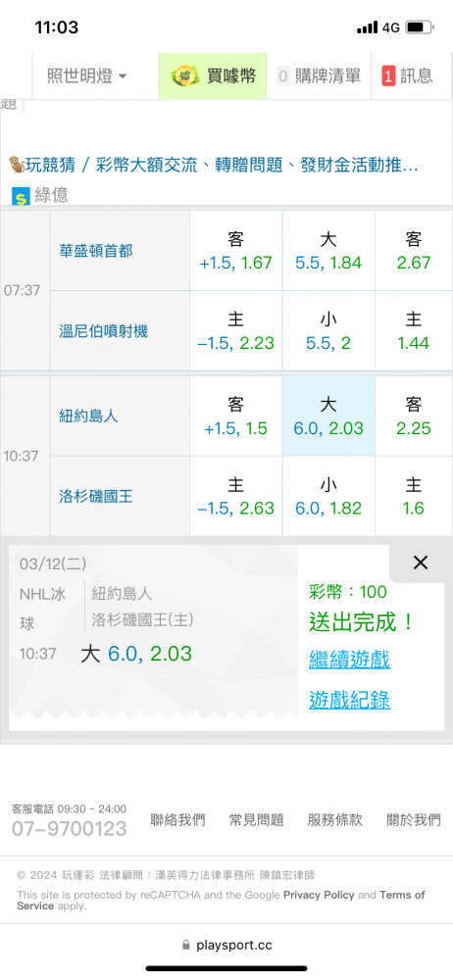453x980 pixels.
Task: Open the 購牌清單 tab
Action: pos(319,76)
